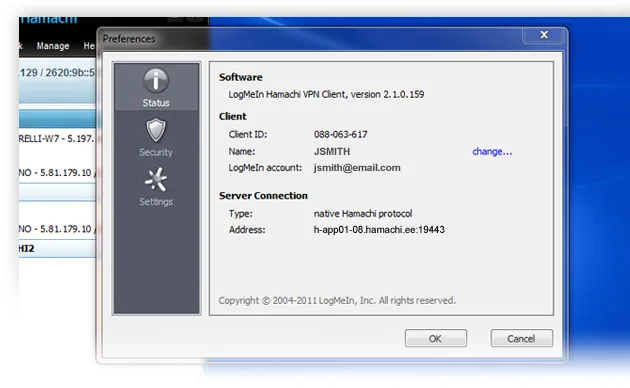Select the Client ID value 088-063-617
630x388 pixels.
[x=341, y=135]
